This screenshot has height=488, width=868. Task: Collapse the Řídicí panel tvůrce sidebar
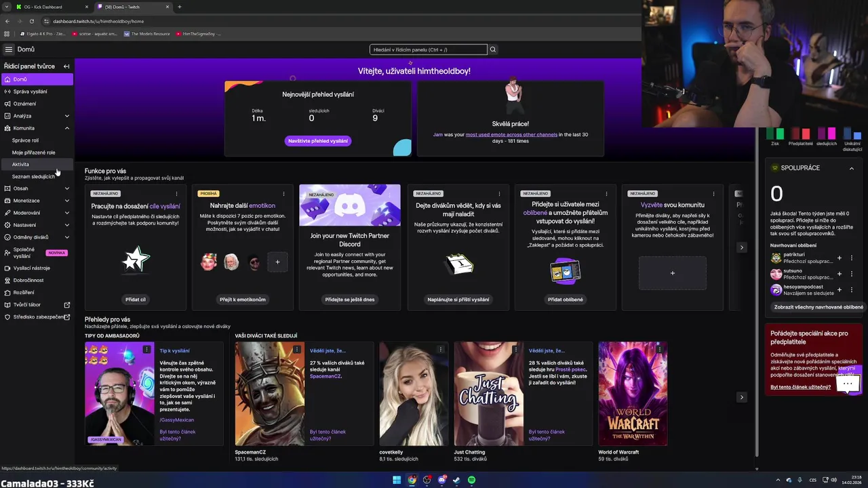click(66, 66)
